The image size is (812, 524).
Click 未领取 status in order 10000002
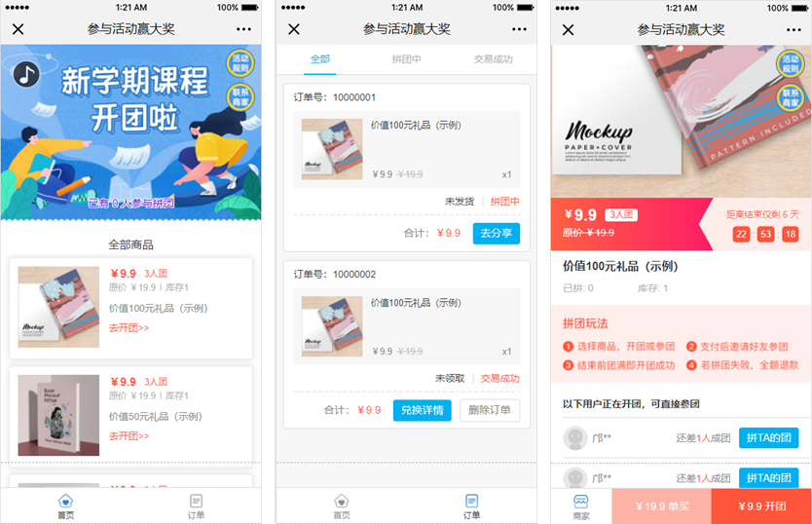450,378
